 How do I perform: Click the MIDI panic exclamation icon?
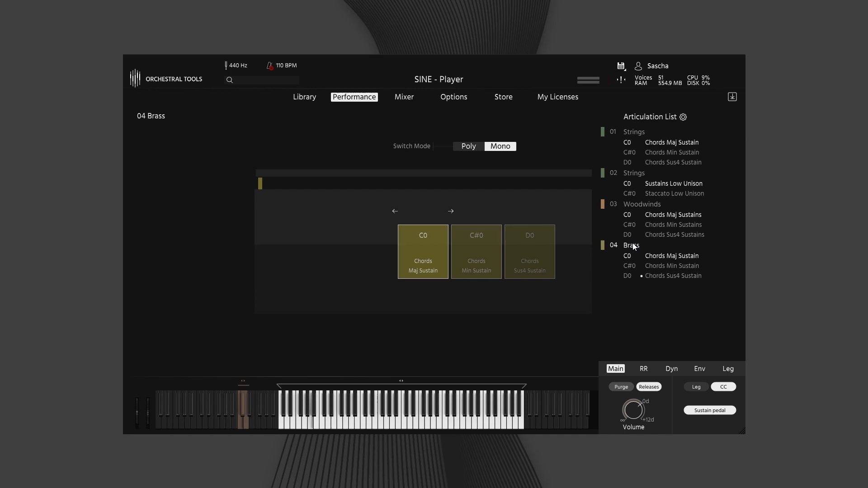tap(620, 80)
